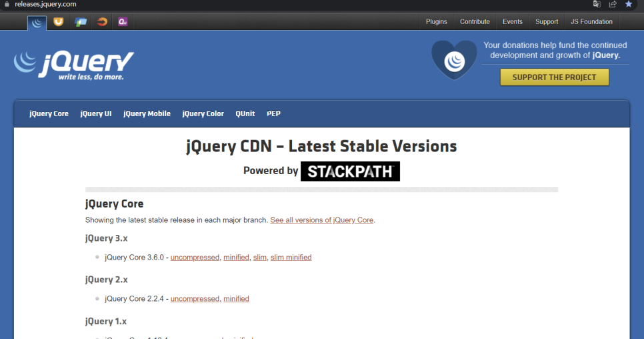Open the jQuery Mobile site icon
Image resolution: width=644 pixels, height=339 pixels.
[x=81, y=22]
